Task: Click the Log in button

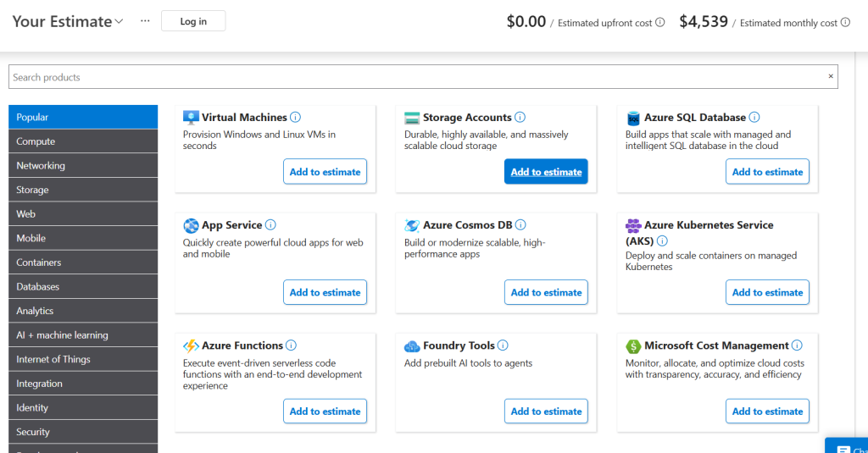Action: pyautogui.click(x=193, y=21)
